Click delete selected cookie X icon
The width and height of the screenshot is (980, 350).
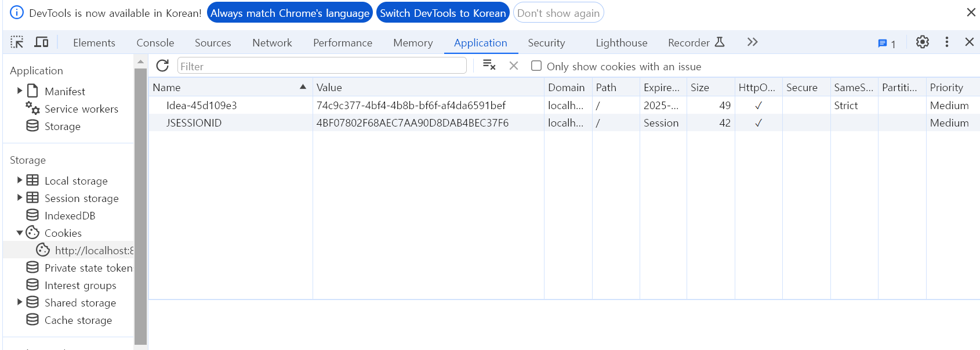(513, 66)
